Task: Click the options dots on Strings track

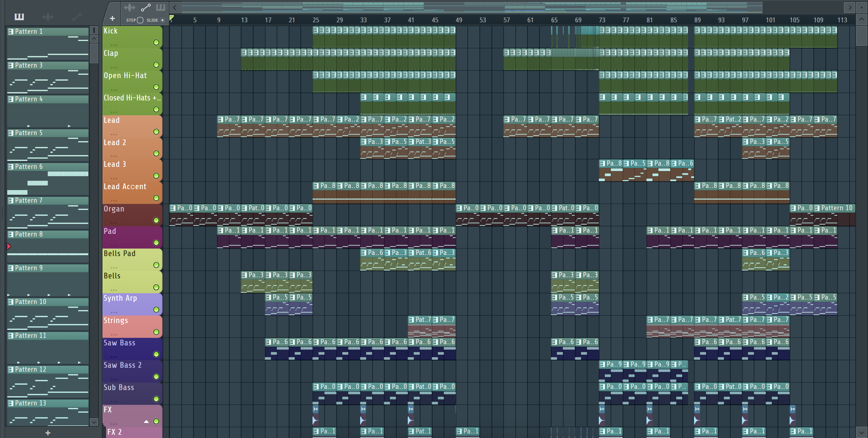Action: [x=114, y=335]
